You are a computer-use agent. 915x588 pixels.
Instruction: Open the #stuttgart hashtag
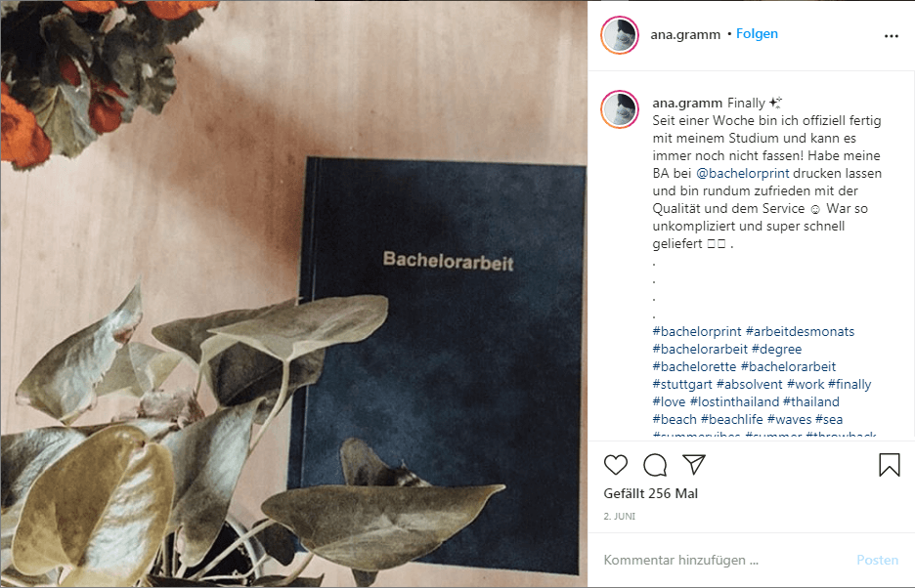coord(682,385)
